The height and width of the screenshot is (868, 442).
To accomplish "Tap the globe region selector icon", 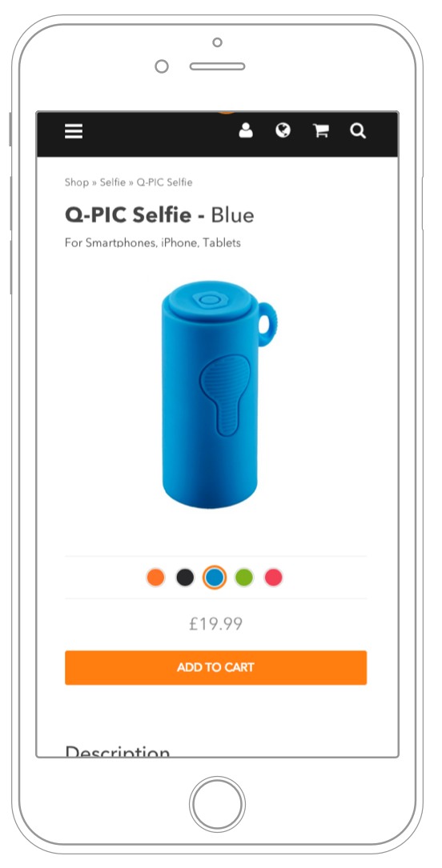I will tap(283, 130).
